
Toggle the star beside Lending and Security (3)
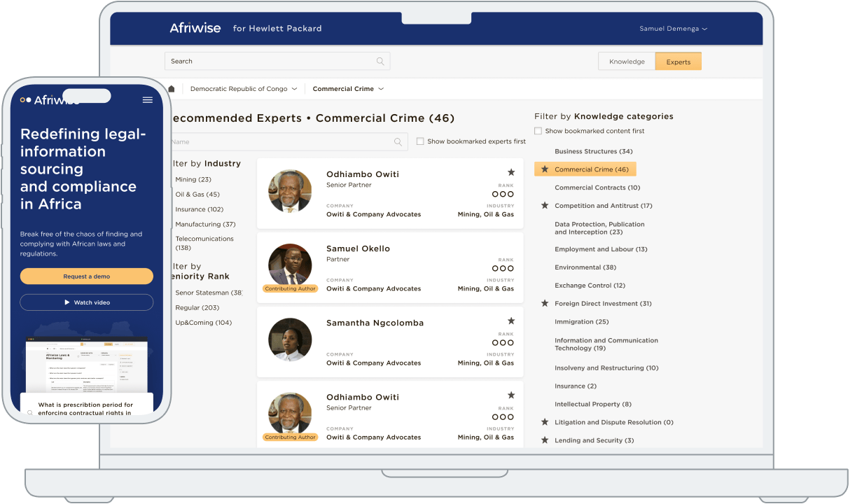pyautogui.click(x=545, y=440)
